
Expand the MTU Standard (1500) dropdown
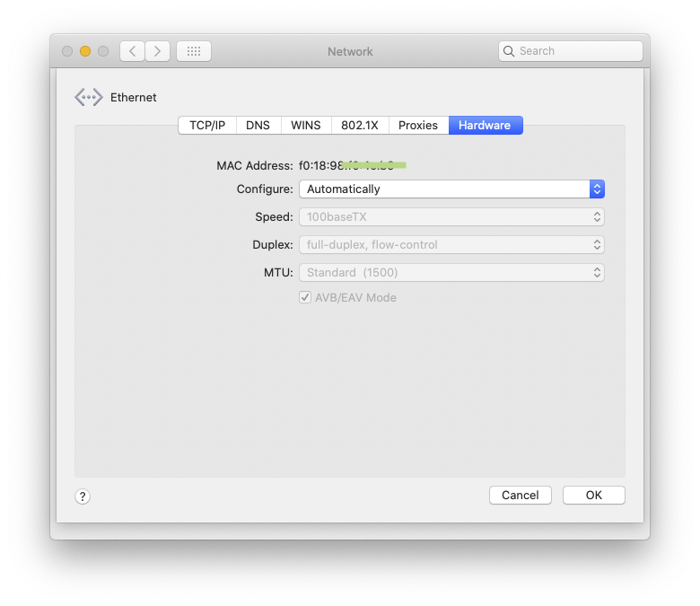click(x=451, y=272)
